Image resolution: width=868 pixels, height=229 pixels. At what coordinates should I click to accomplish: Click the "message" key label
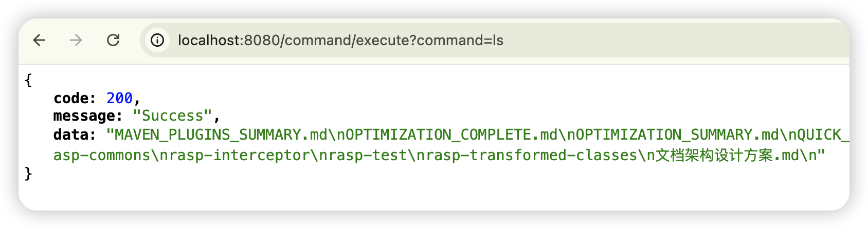click(84, 116)
